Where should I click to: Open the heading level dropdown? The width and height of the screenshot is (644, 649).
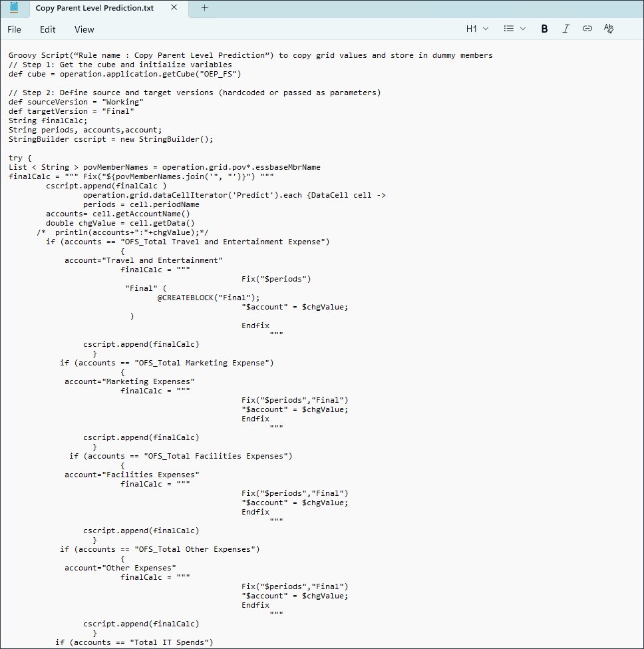coord(485,29)
